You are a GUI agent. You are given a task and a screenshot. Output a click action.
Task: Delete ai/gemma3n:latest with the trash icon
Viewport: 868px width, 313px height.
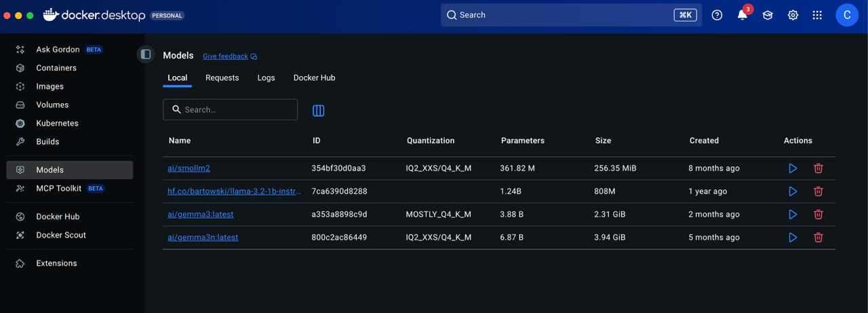[818, 238]
